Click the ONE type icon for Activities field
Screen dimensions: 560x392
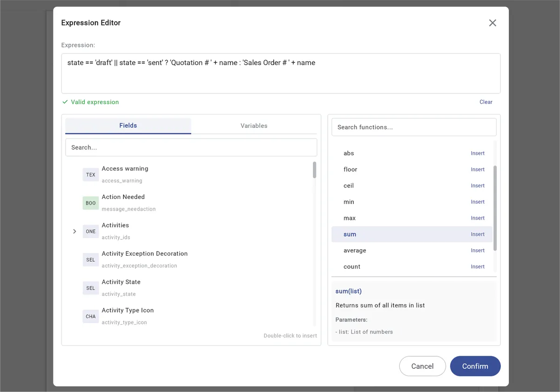90,231
